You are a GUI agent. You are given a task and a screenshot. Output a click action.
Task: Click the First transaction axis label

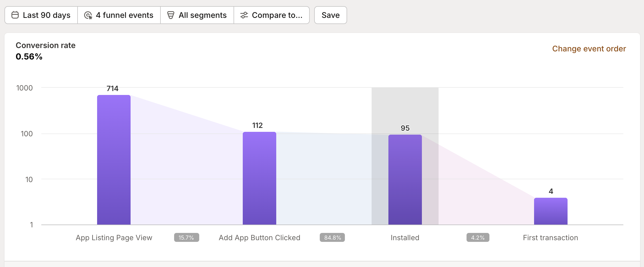click(x=550, y=238)
